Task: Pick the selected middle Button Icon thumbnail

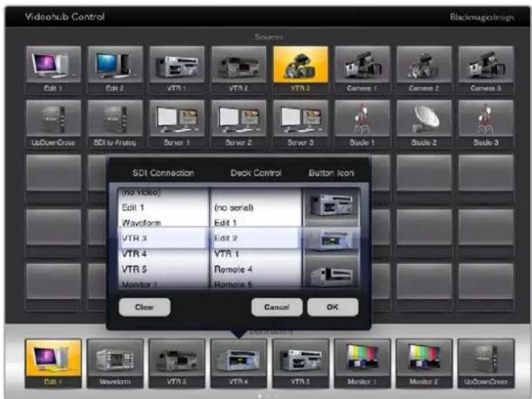Action: pyautogui.click(x=331, y=239)
